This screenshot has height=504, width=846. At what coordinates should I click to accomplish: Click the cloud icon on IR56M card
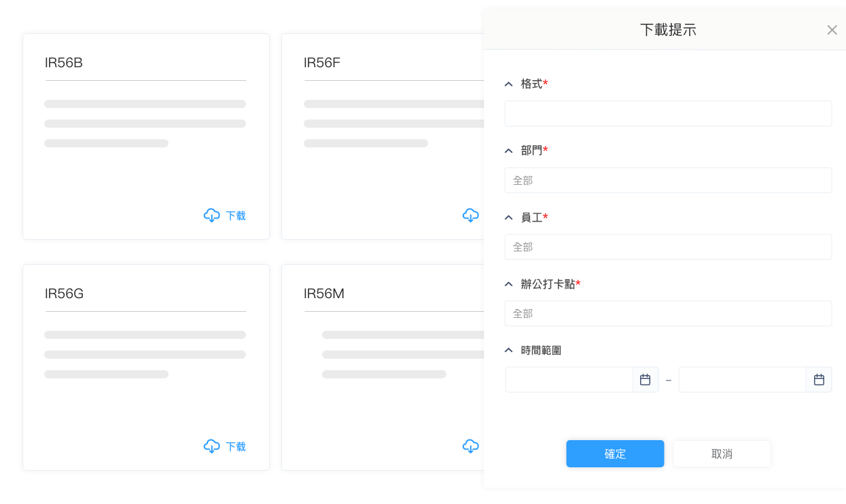point(470,446)
